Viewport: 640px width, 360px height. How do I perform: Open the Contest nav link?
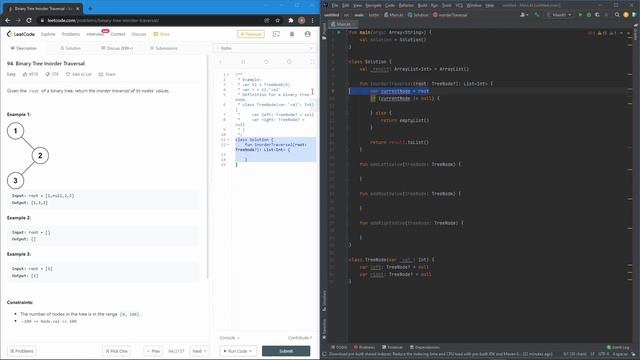[118, 34]
